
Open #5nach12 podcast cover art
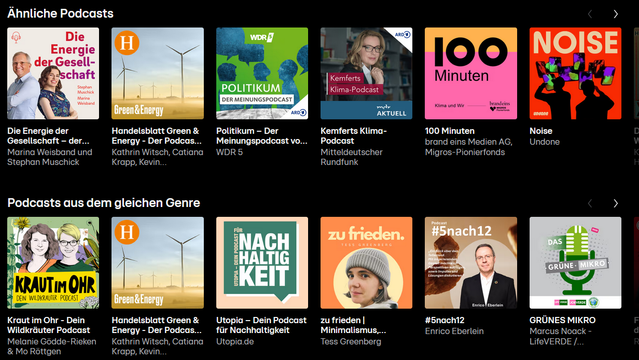coord(471,263)
